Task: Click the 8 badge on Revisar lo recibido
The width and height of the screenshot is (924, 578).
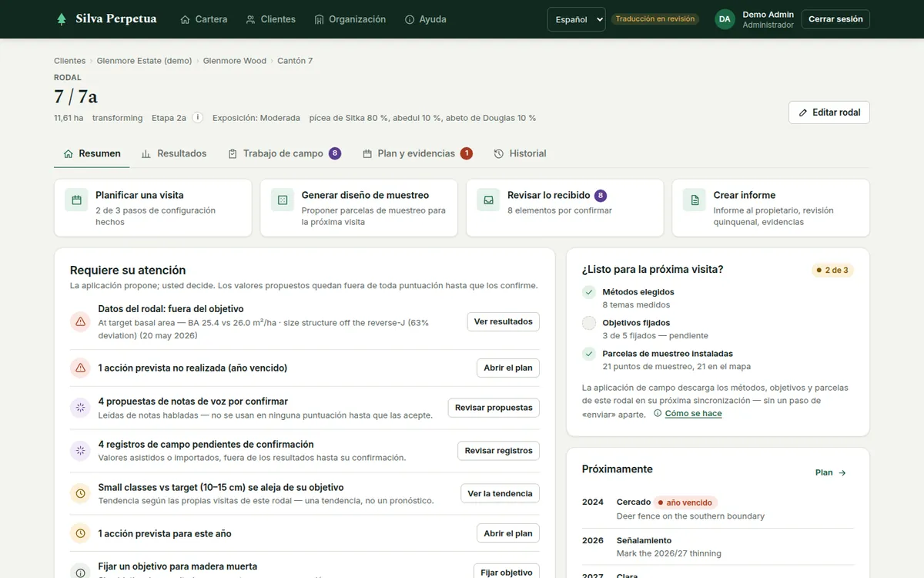Action: 601,196
